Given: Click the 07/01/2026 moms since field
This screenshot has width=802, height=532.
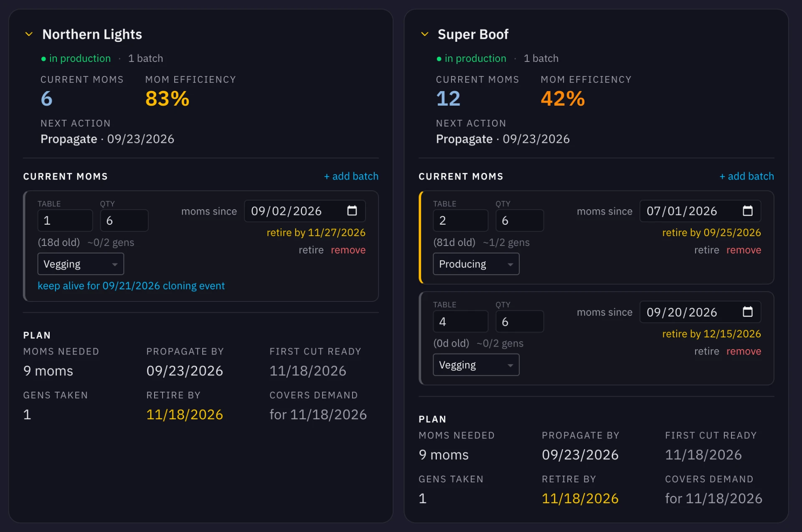Looking at the screenshot, I should pos(700,211).
